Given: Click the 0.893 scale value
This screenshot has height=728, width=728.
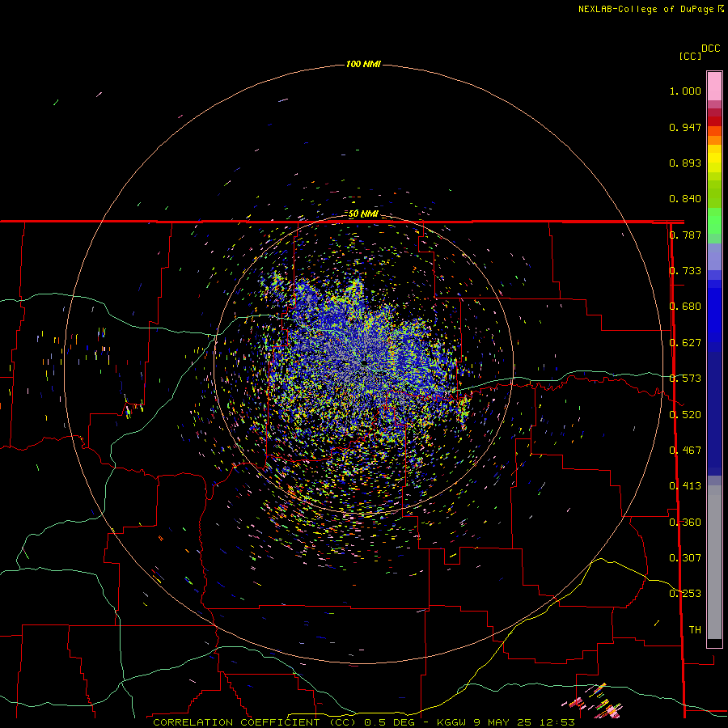Looking at the screenshot, I should tap(685, 163).
